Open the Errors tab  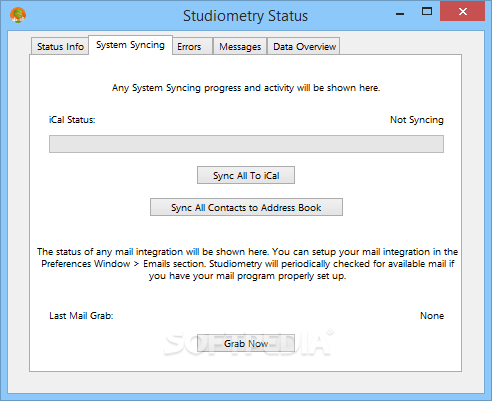pos(192,46)
